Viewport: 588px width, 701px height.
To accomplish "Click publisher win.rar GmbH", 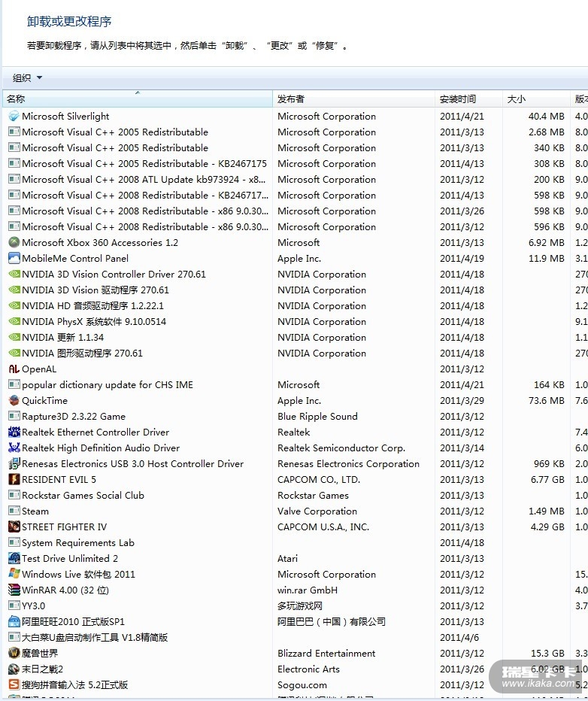I will (x=308, y=590).
